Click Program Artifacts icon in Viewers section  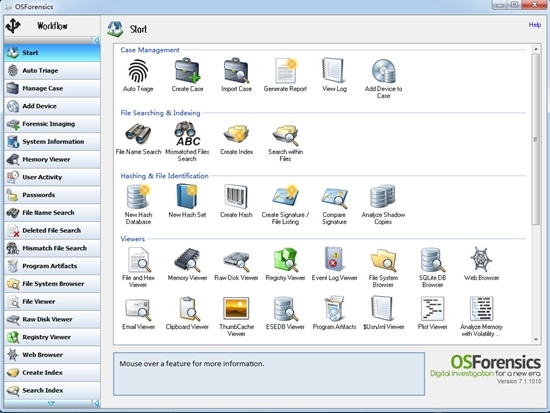(334, 309)
